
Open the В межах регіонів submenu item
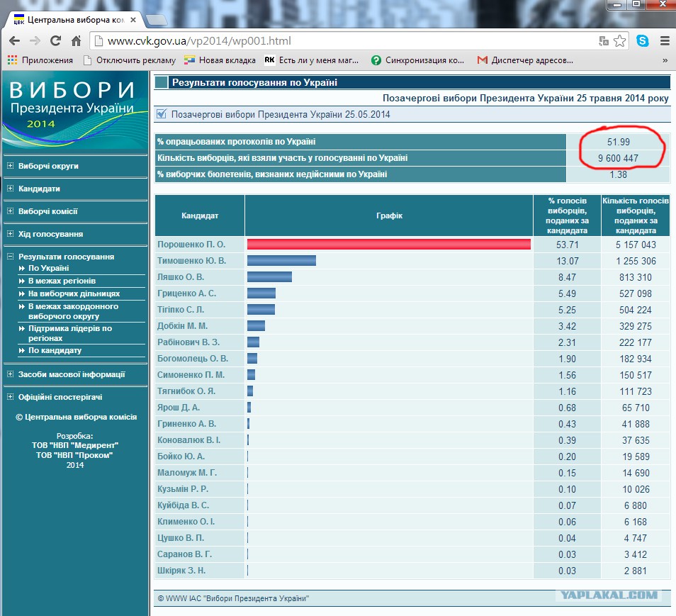pos(62,281)
